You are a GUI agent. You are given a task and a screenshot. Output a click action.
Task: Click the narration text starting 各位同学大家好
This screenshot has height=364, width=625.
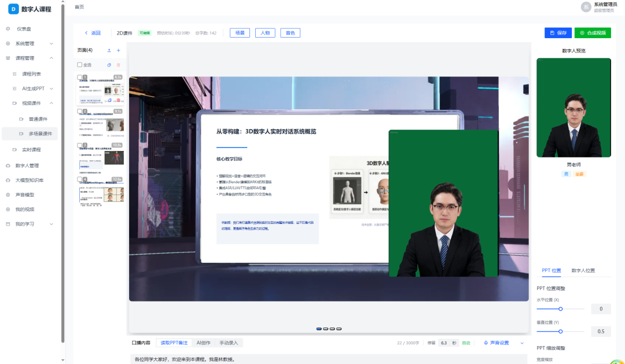coord(185,359)
